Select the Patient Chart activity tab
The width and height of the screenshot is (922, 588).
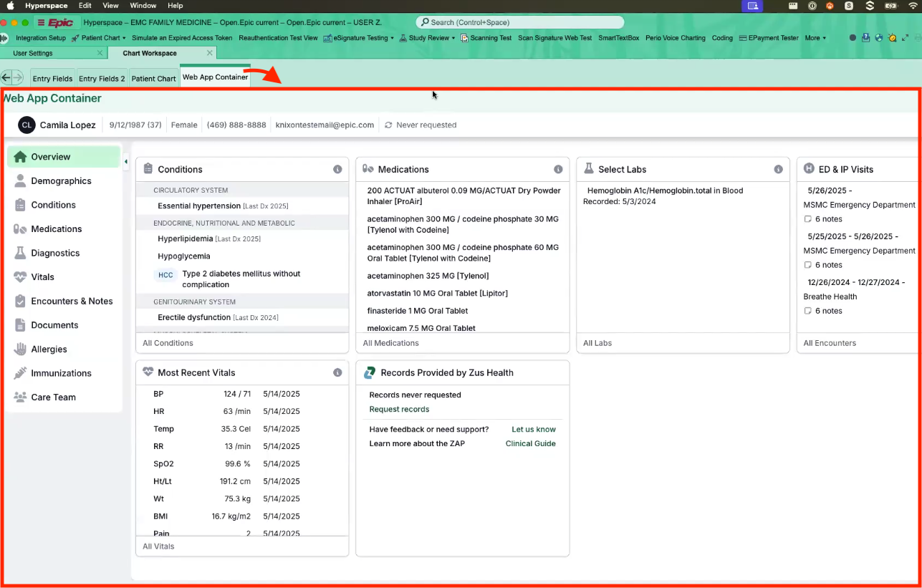(x=153, y=79)
